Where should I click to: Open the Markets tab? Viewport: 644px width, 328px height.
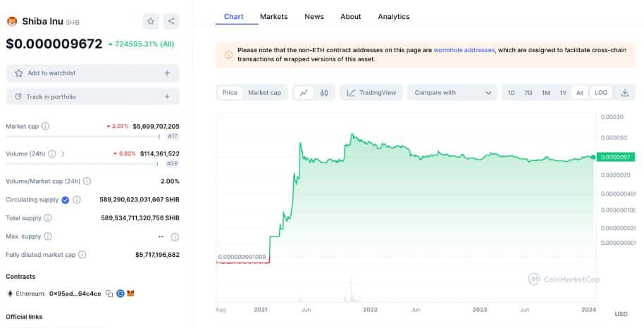[x=273, y=16]
